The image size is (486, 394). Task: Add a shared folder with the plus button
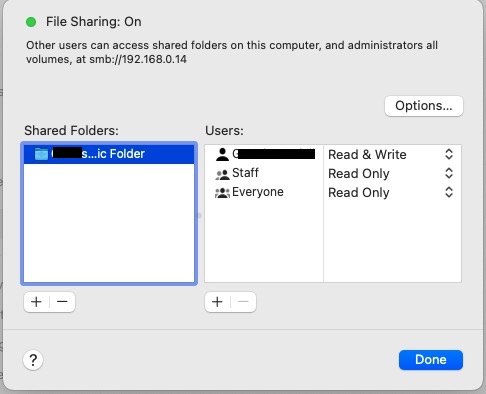36,302
